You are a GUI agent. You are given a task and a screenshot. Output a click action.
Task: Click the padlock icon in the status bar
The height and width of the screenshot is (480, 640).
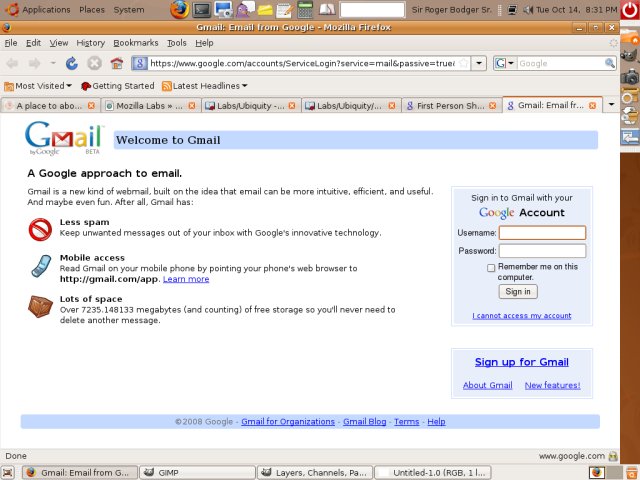(x=613, y=456)
